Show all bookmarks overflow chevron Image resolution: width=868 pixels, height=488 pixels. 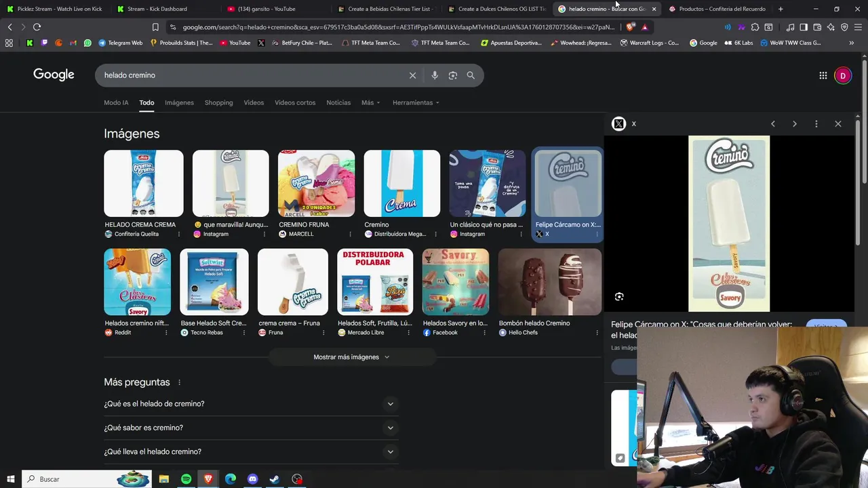[851, 43]
